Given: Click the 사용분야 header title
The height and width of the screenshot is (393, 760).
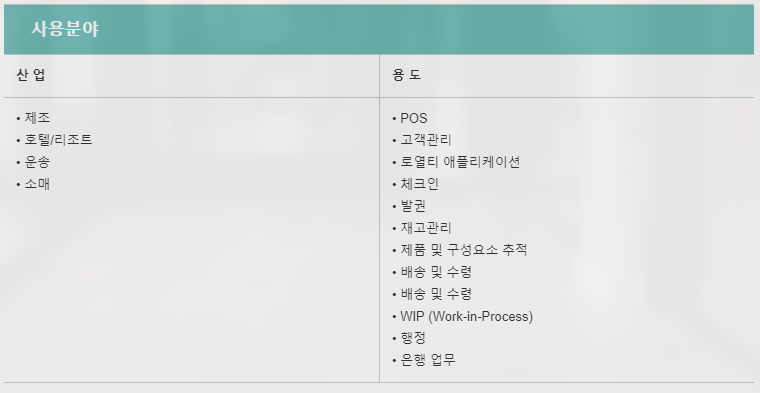Looking at the screenshot, I should click(x=65, y=29).
